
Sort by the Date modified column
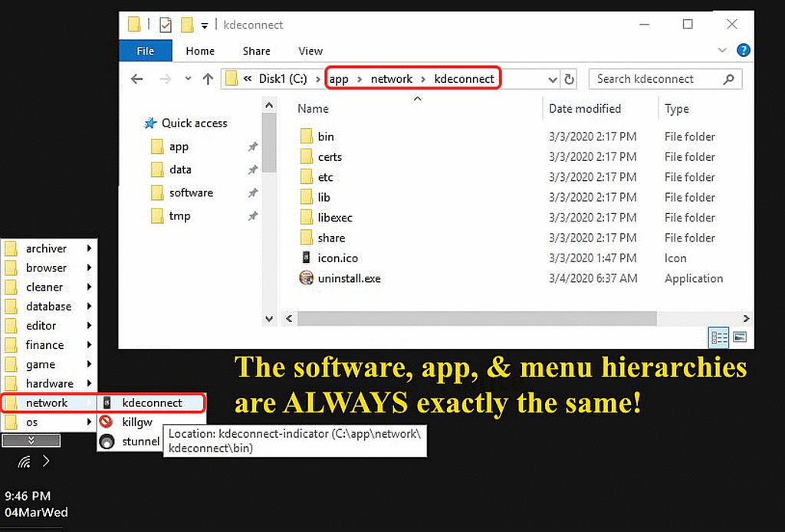[585, 109]
